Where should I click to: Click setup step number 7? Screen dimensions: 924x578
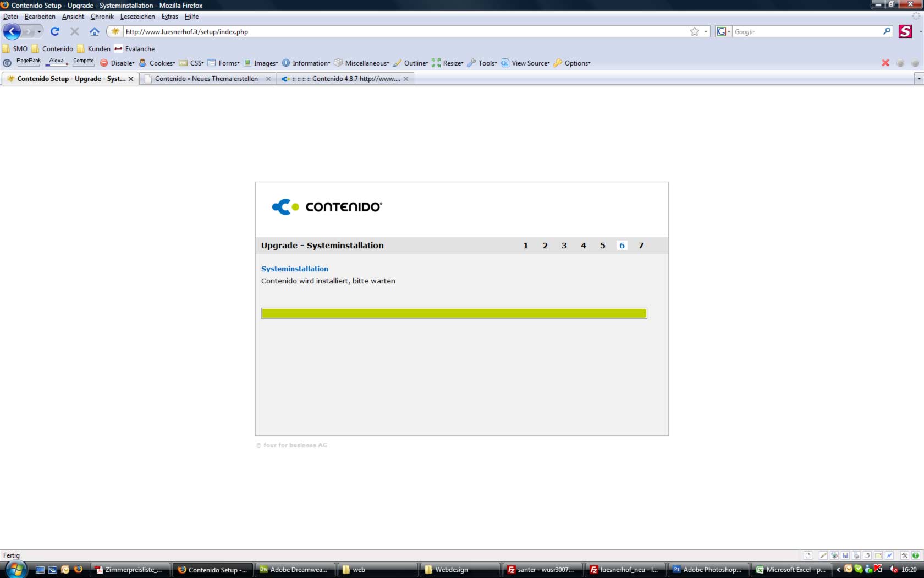coord(641,246)
